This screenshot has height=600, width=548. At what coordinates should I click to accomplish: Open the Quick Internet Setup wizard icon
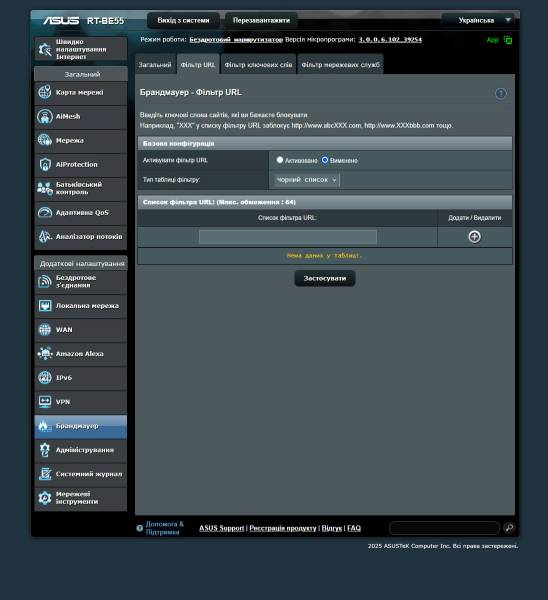tap(45, 49)
